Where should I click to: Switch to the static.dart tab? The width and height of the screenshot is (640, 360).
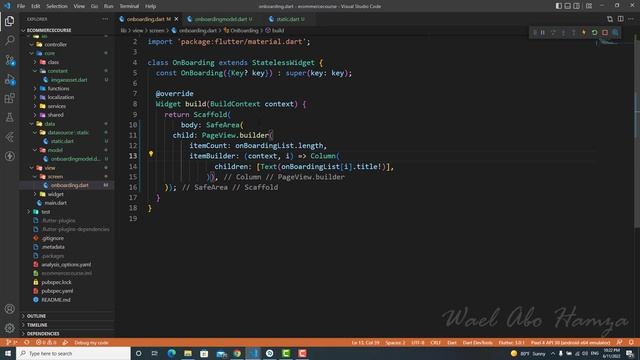click(x=287, y=19)
